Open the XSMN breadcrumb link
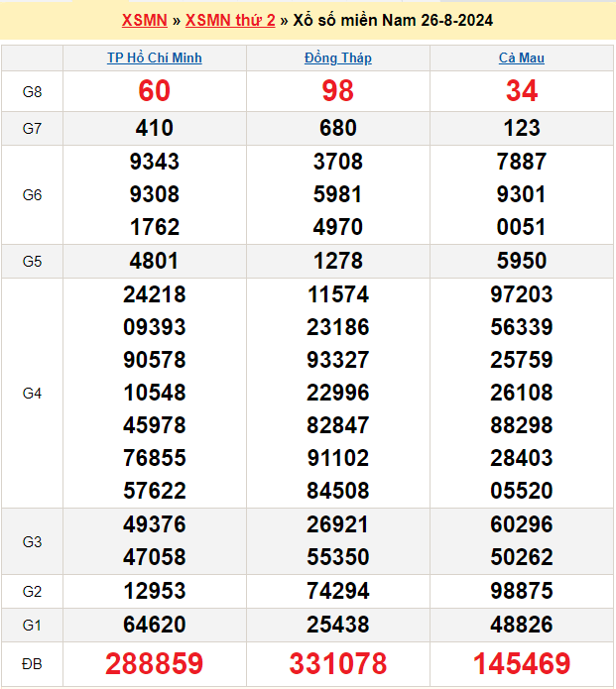 coord(145,20)
